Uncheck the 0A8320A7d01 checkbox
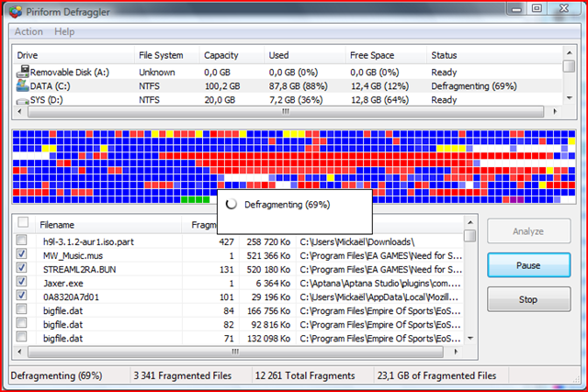Image resolution: width=588 pixels, height=392 pixels. click(22, 296)
